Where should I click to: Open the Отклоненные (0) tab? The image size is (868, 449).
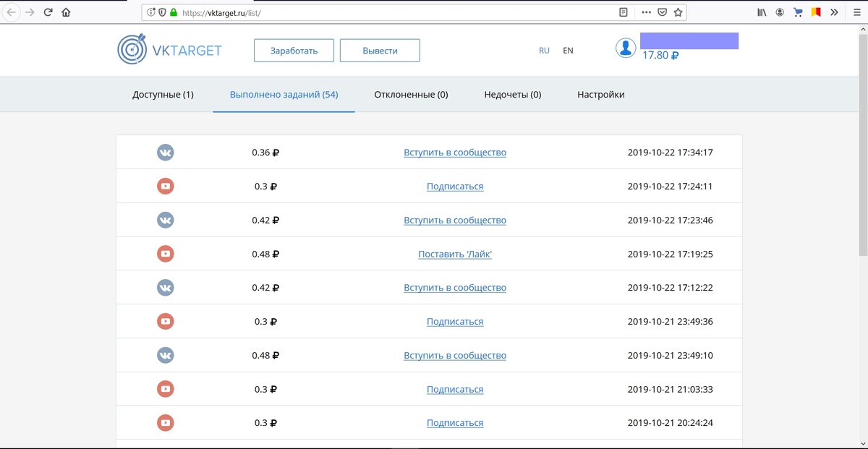pyautogui.click(x=411, y=95)
